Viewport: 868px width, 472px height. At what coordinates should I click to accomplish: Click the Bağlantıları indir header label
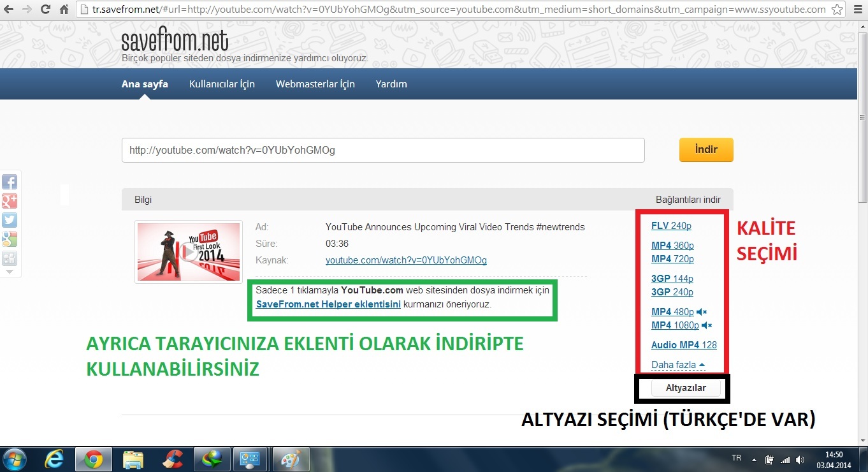[x=688, y=200]
